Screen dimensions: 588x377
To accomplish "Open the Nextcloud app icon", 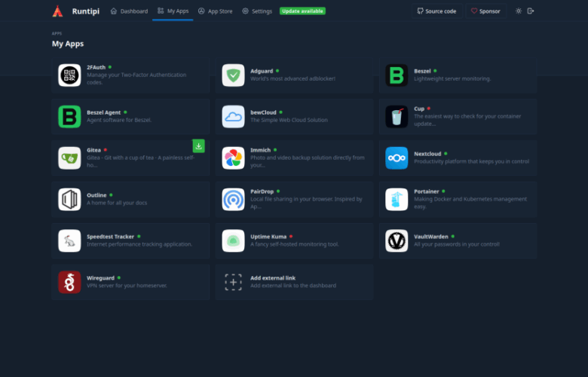I will click(397, 158).
